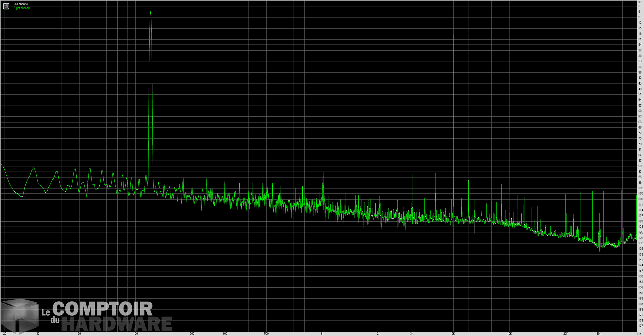Image resolution: width=644 pixels, height=336 pixels.
Task: Click the tip of the tallest spectrum peak
Action: click(x=150, y=12)
